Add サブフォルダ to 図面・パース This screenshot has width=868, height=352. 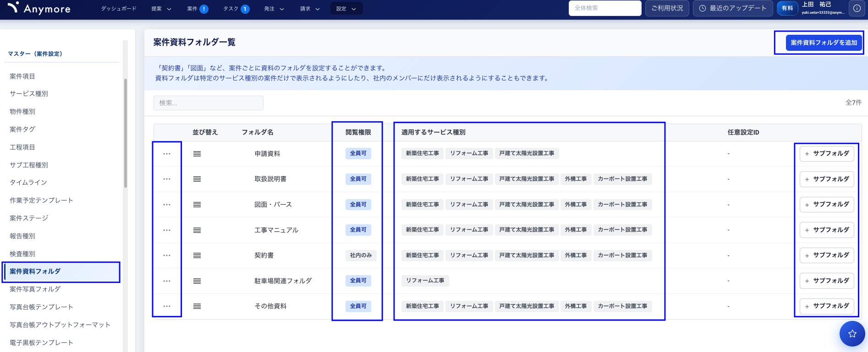point(827,205)
